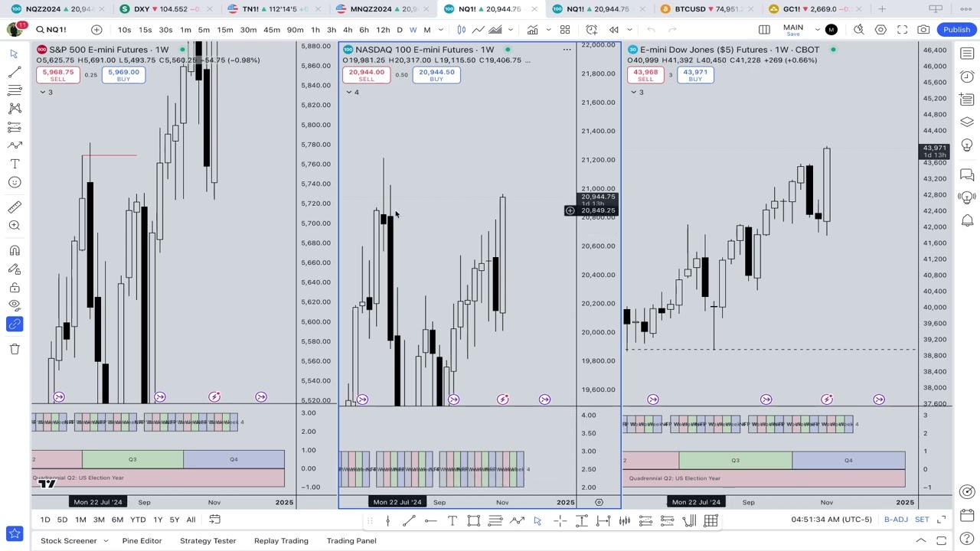Start bar replay mode
Screen dimensions: 980x551
click(613, 30)
